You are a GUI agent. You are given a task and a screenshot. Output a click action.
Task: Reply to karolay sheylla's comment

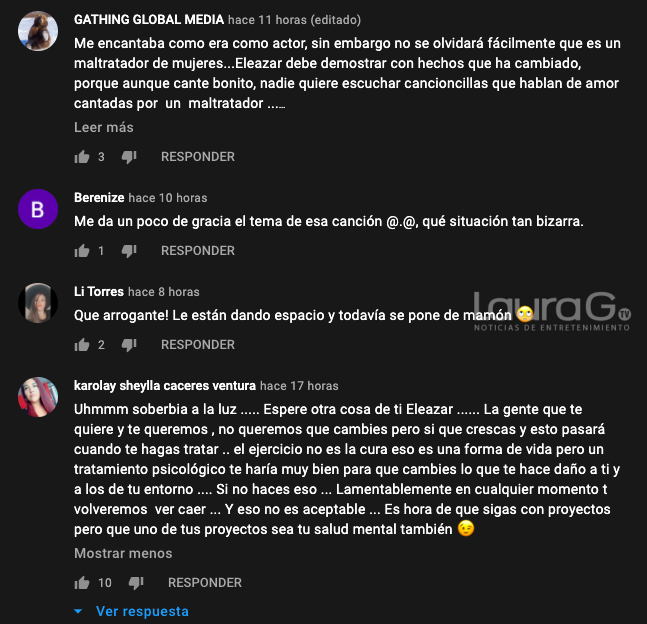(x=205, y=583)
